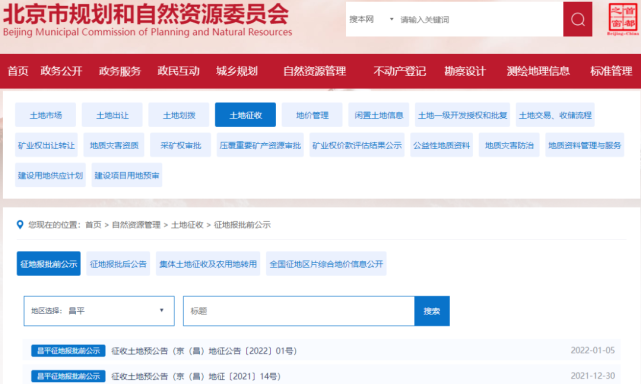The image size is (641, 384).
Task: Open the 地区选择 昌平 dropdown
Action: click(x=99, y=311)
